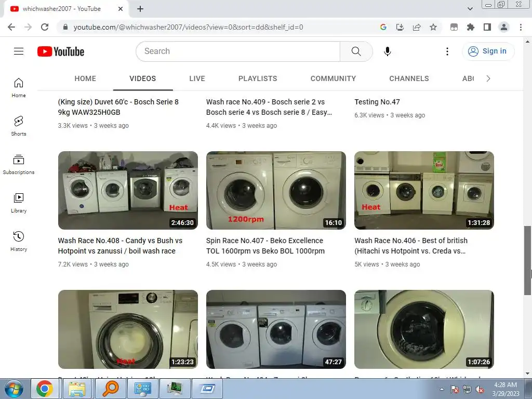Screen dimensions: 532x399
Task: Click the share page icon in address bar
Action: click(x=417, y=27)
